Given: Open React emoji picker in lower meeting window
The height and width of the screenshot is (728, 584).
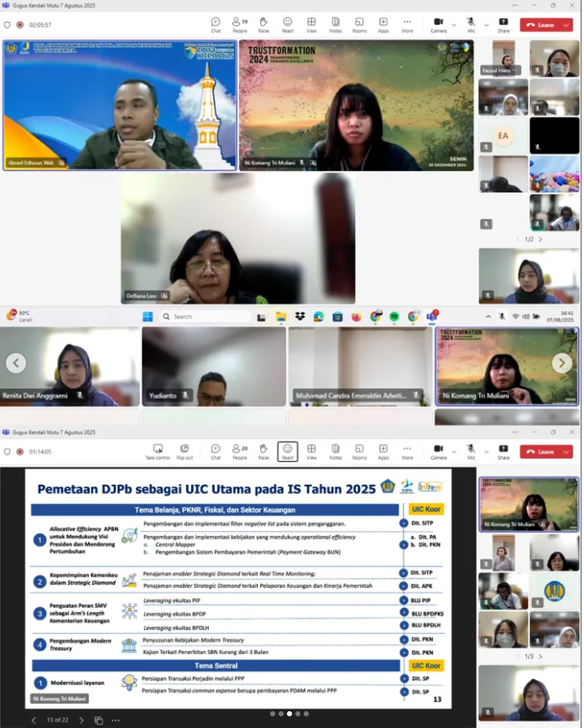Looking at the screenshot, I should click(287, 452).
